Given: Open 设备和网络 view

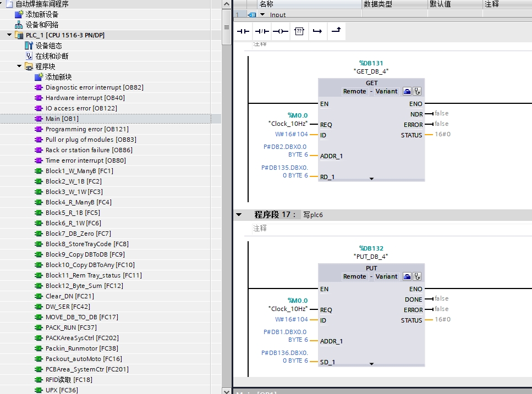Looking at the screenshot, I should pos(42,25).
